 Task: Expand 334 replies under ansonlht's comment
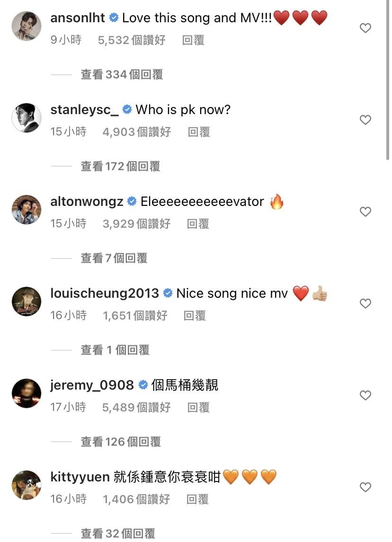[122, 74]
